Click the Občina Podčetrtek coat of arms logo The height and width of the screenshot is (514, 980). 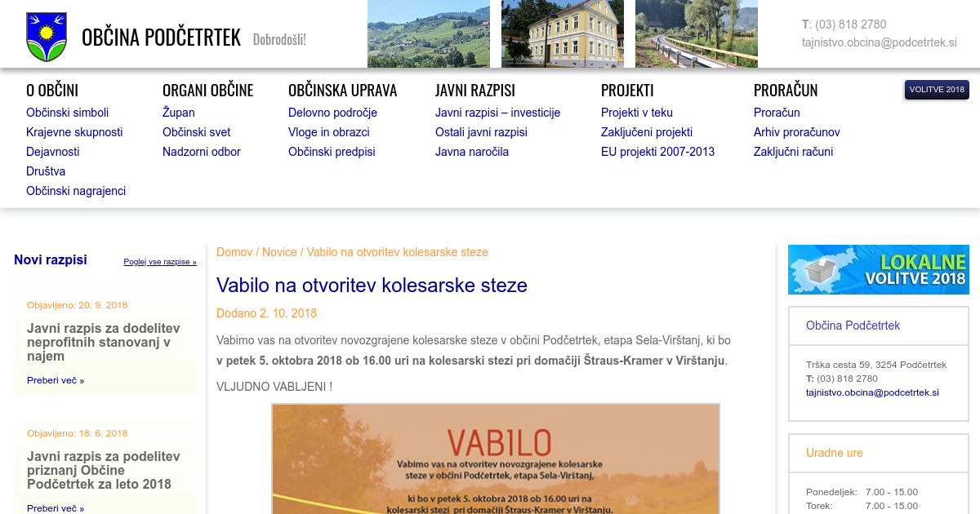pyautogui.click(x=47, y=37)
